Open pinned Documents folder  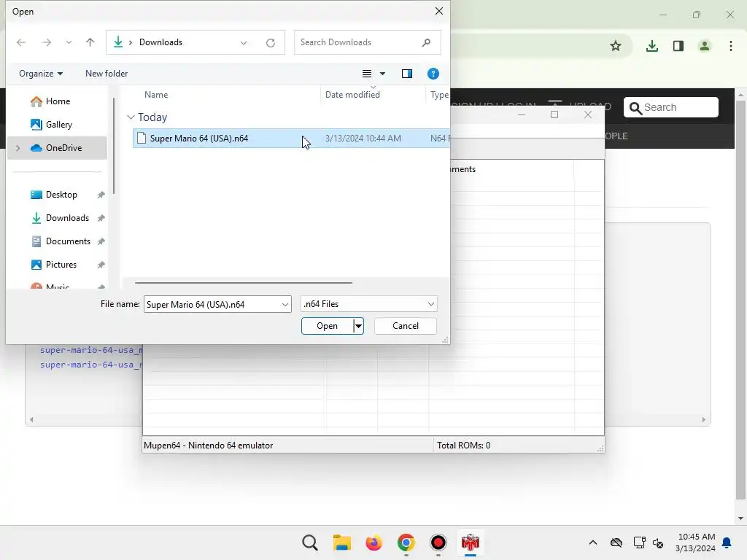[68, 241]
